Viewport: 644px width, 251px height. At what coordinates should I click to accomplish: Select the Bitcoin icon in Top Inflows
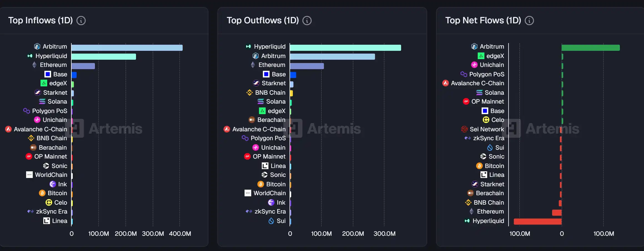[42, 193]
